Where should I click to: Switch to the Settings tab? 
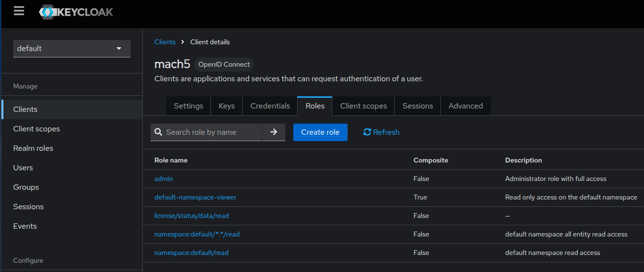(188, 106)
